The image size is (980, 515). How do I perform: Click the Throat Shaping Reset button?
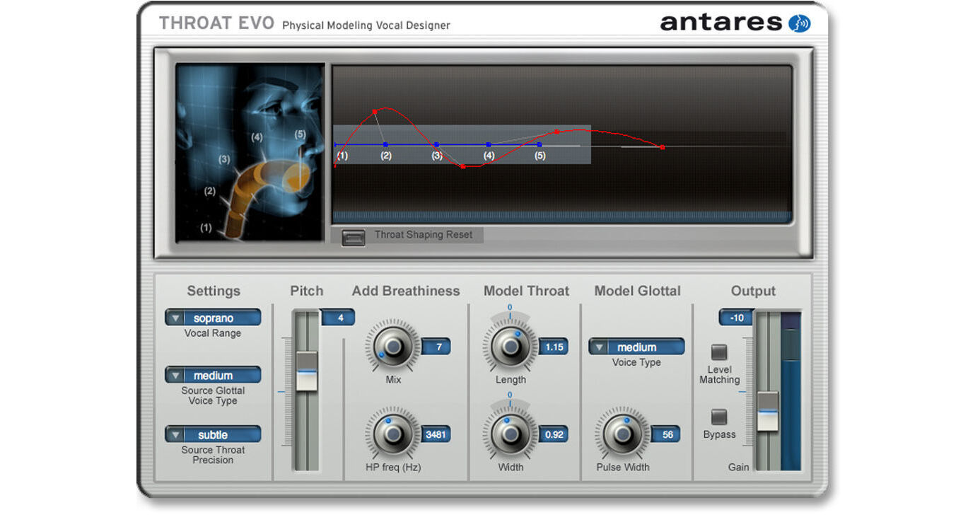pyautogui.click(x=354, y=236)
